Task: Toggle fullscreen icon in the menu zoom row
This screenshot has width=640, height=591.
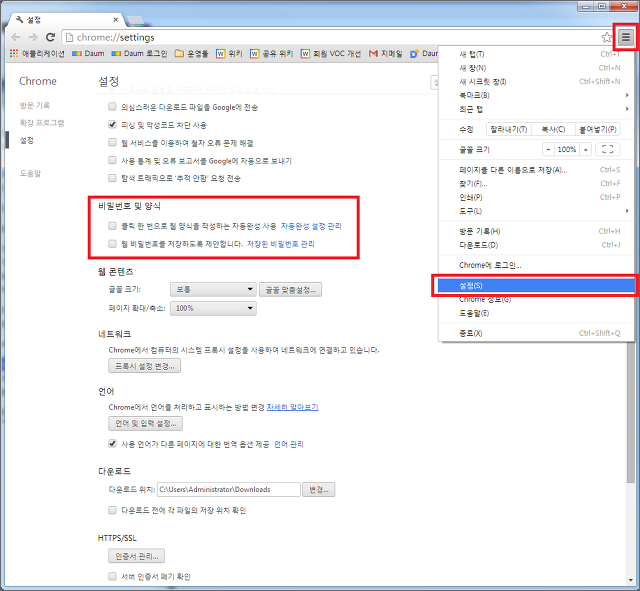Action: pyautogui.click(x=607, y=149)
